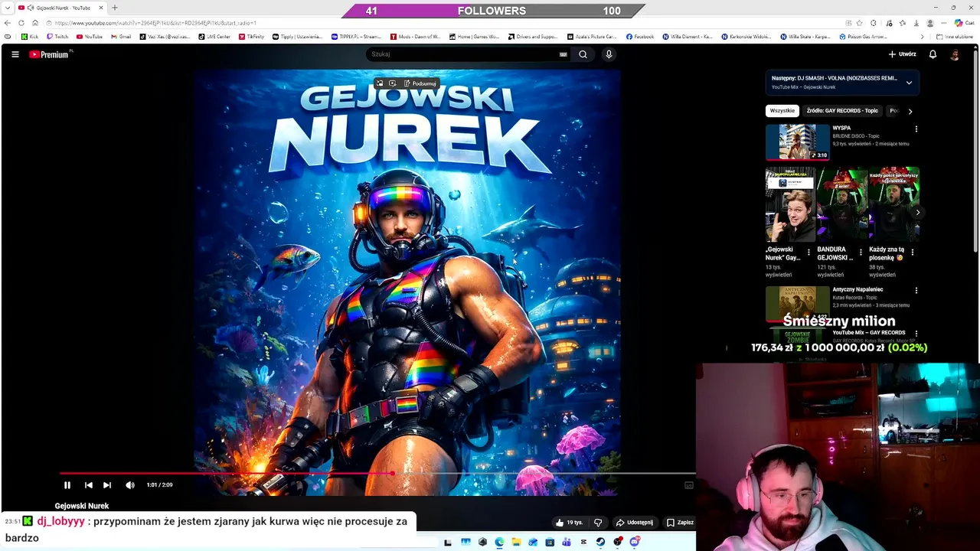Go to the previous video in player
The height and width of the screenshot is (551, 980).
88,485
